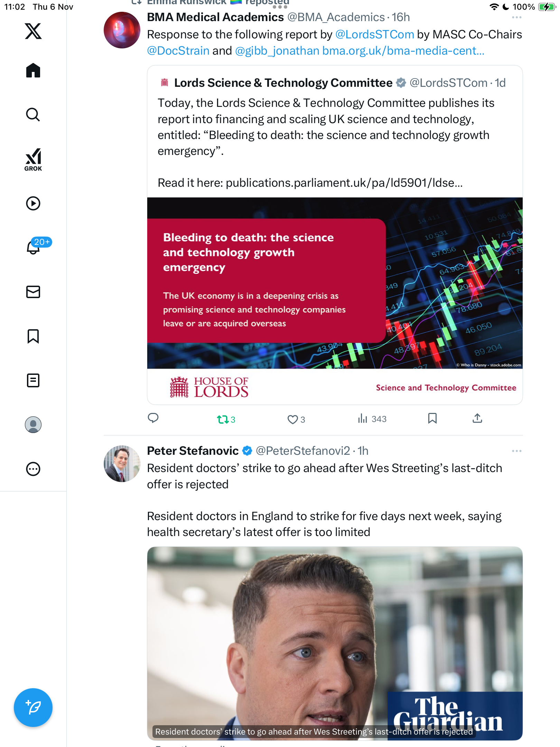Share the BMA Medical Academics post
Image resolution: width=560 pixels, height=747 pixels.
pyautogui.click(x=477, y=418)
